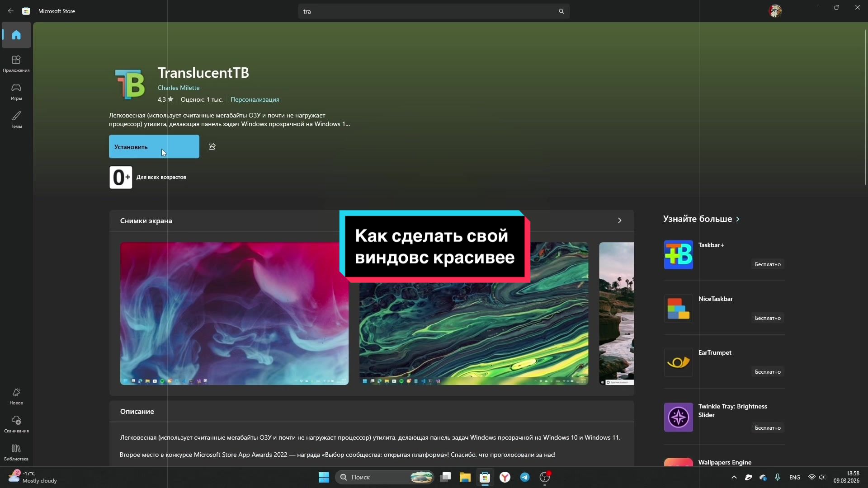Click the 4,3 star rating
The image size is (868, 488).
pyautogui.click(x=165, y=99)
